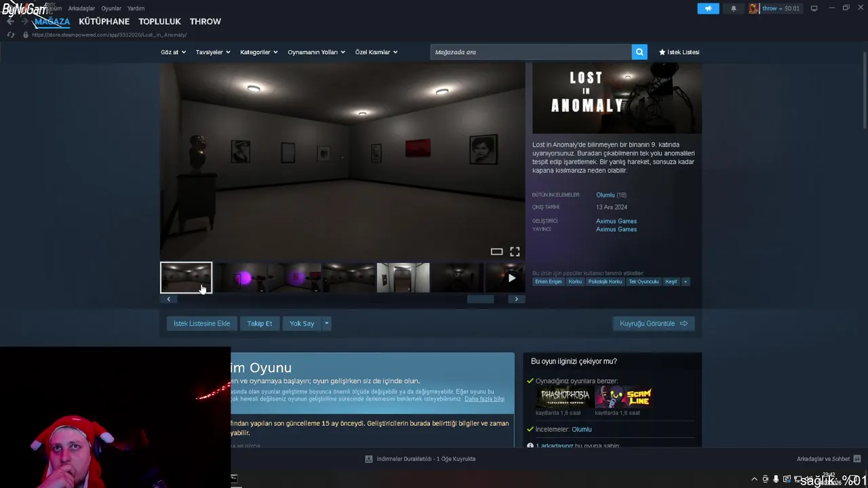Click the Kuyruğu Görüntüle arrow icon
The height and width of the screenshot is (488, 868).
pyautogui.click(x=684, y=323)
